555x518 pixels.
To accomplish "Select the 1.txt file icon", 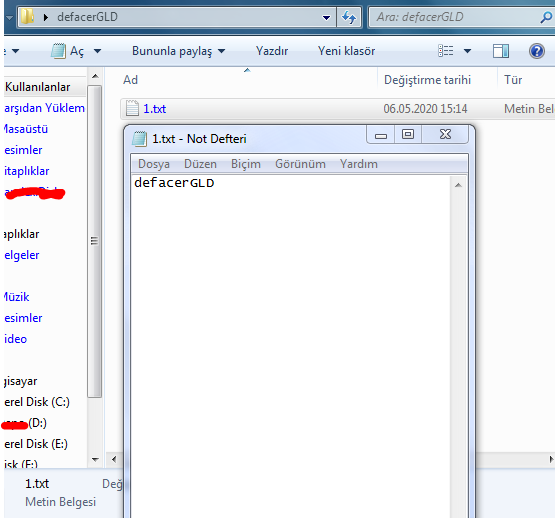I will [132, 108].
